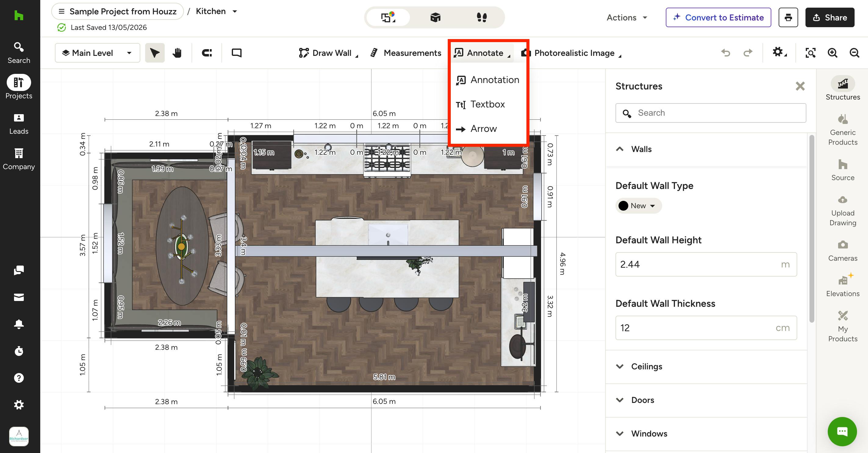Click the Share button
The width and height of the screenshot is (868, 453).
(x=830, y=17)
